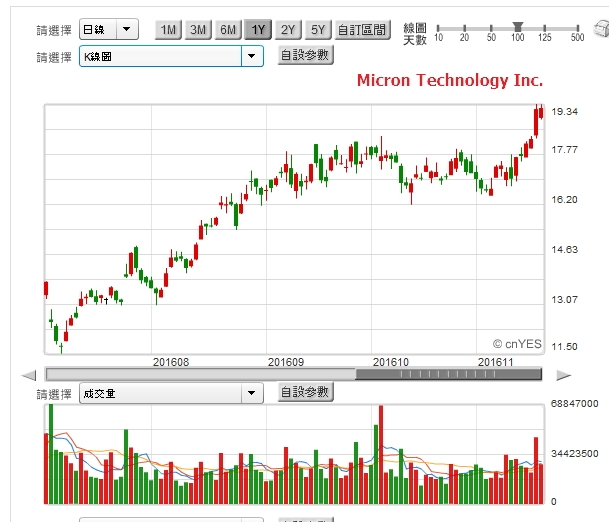Click the dark range scrollbar thumb

(x=448, y=374)
